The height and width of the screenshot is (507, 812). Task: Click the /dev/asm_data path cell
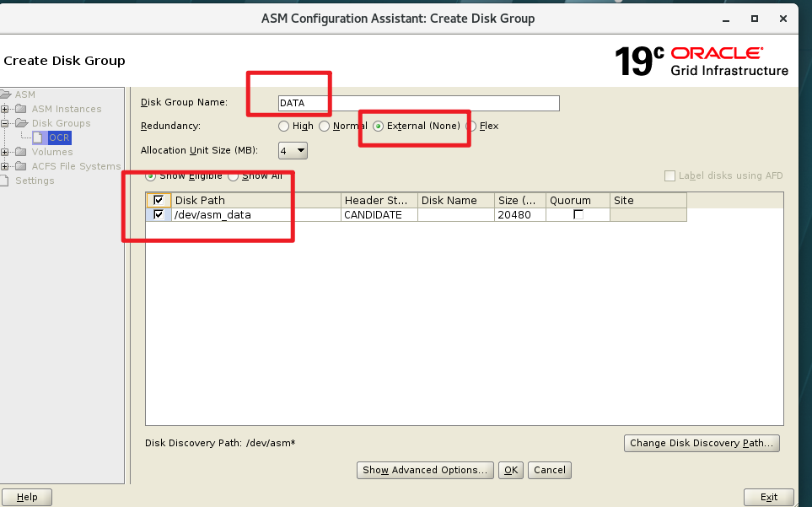pos(255,215)
